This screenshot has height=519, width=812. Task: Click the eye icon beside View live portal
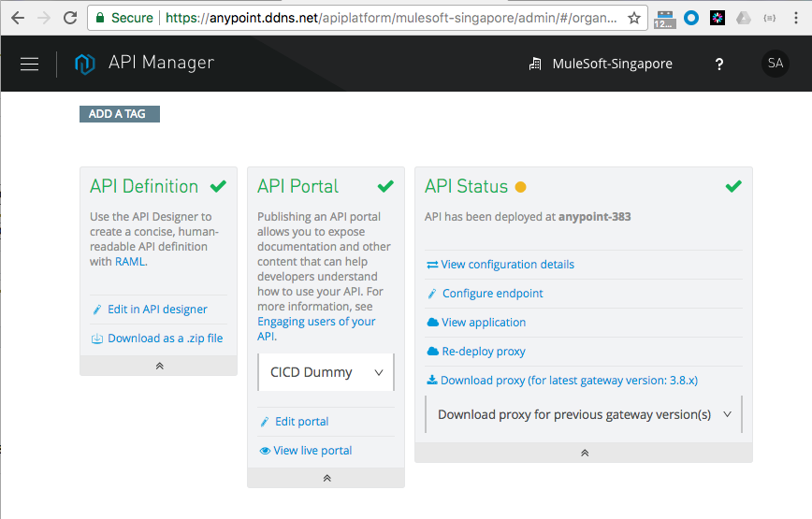click(265, 451)
